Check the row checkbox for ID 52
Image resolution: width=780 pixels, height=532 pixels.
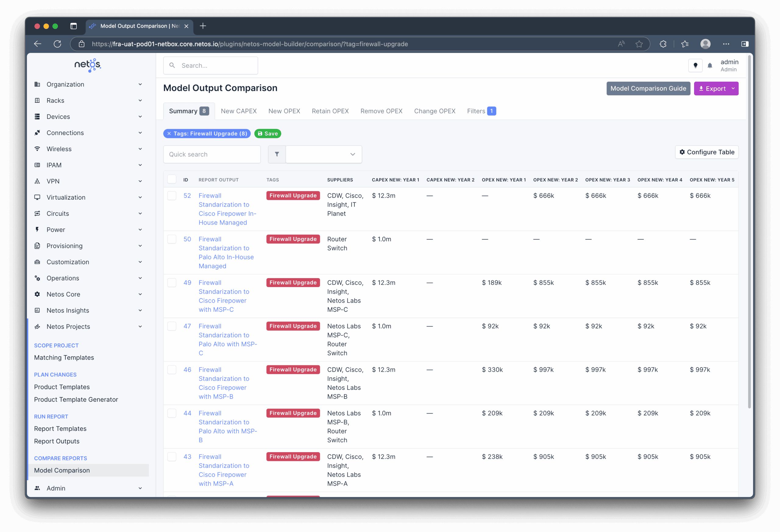tap(172, 196)
